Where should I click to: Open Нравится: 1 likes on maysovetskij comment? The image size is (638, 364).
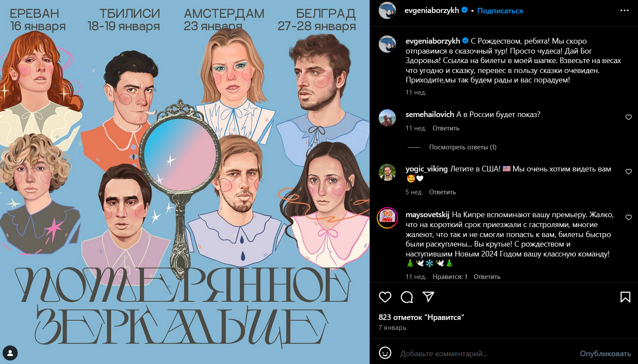tap(450, 277)
